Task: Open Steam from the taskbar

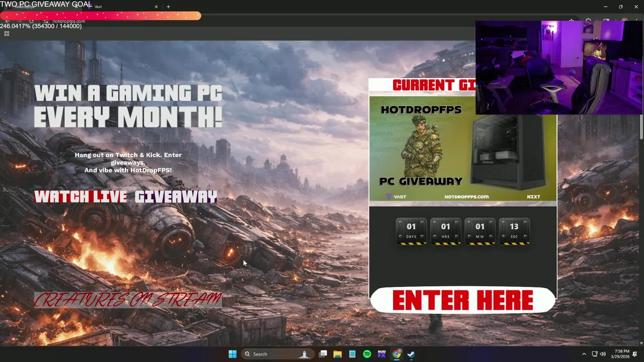Action: pos(411,354)
